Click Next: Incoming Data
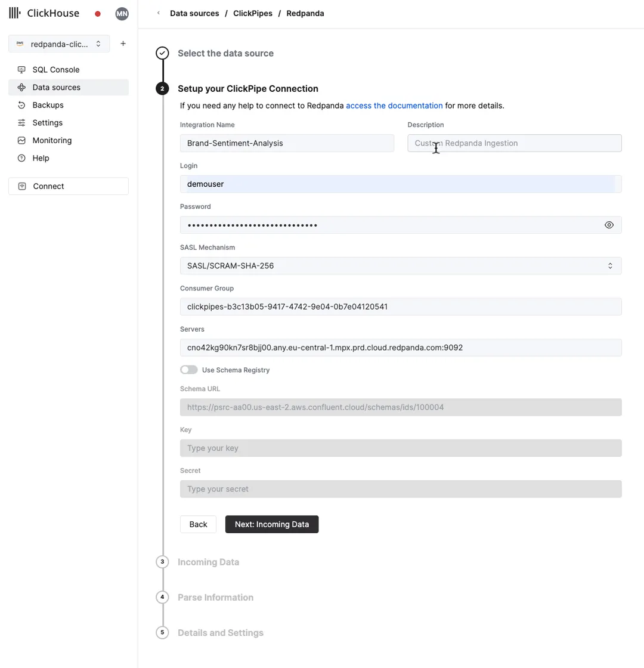Viewport: 644px width, 668px height. click(272, 524)
